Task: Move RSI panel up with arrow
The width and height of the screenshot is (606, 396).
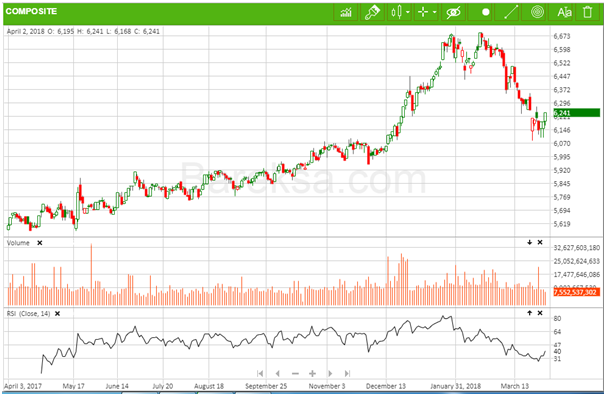Action: tap(529, 313)
